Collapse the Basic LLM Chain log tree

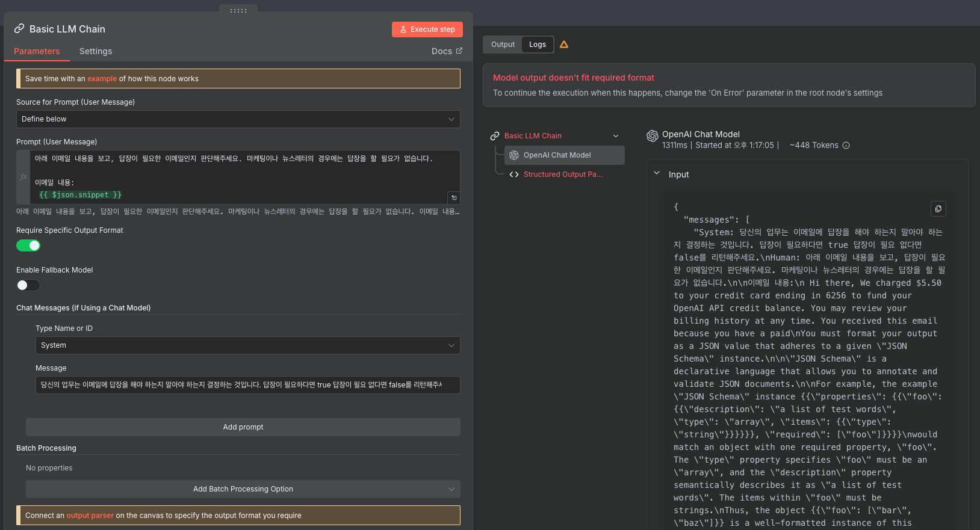(x=616, y=136)
